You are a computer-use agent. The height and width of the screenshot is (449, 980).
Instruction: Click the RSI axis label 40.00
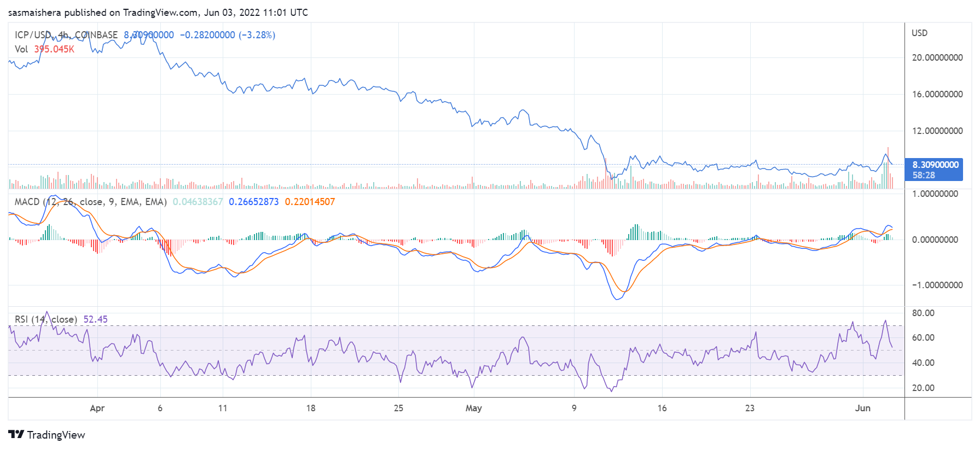coord(923,363)
